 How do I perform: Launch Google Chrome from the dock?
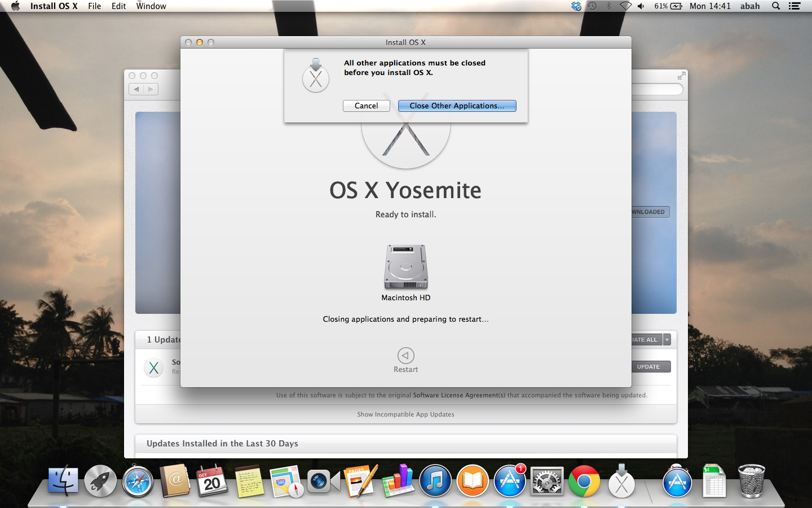click(x=584, y=481)
